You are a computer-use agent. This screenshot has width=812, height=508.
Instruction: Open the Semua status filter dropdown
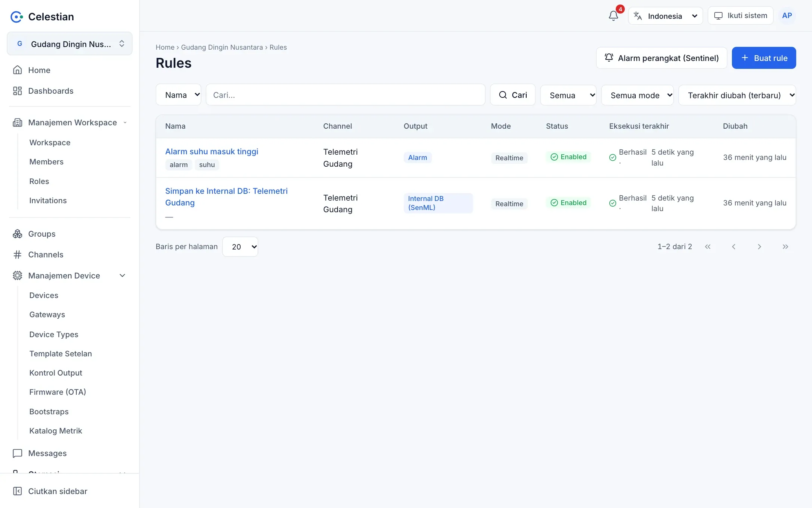[x=568, y=95]
